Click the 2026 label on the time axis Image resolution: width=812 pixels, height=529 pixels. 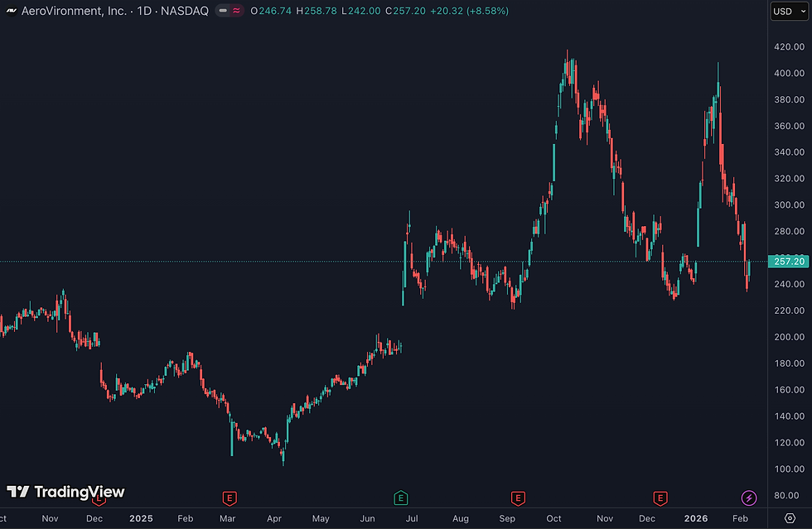click(696, 518)
